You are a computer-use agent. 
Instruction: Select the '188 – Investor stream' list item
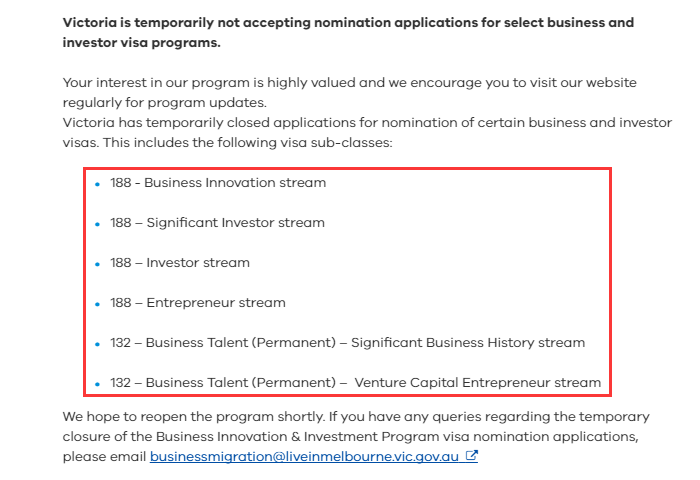click(180, 263)
